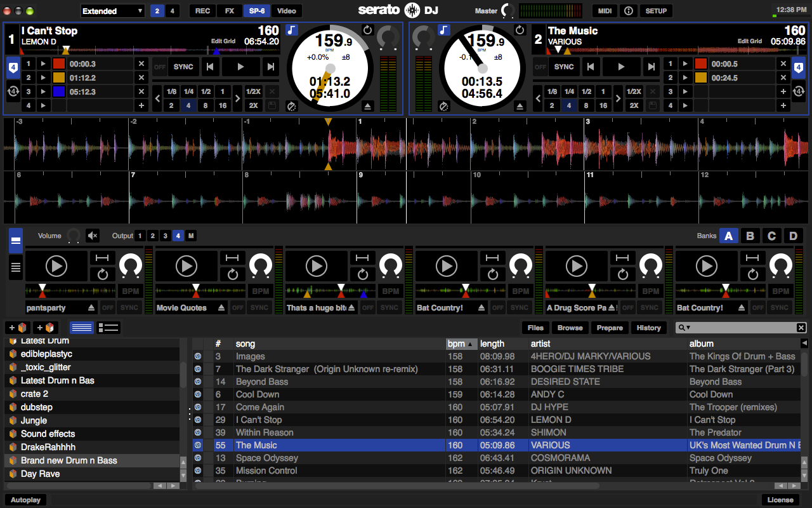The image size is (812, 508).
Task: Select 4 deck layout
Action: click(x=173, y=11)
